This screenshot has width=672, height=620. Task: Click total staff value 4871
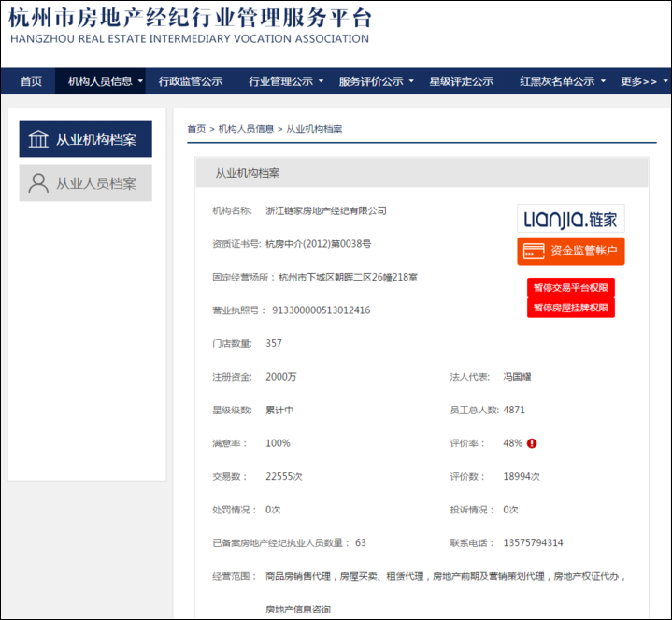[x=514, y=410]
